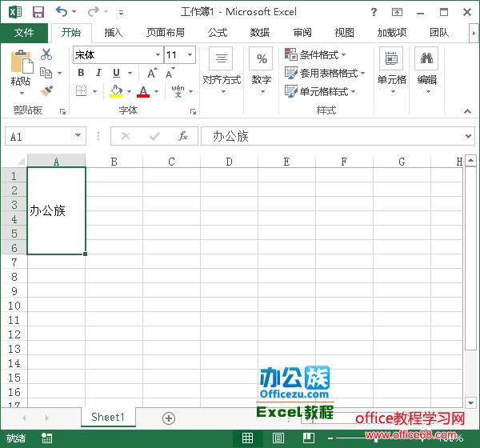Open 单元格样式 (Cell Styles) menu

pos(320,91)
